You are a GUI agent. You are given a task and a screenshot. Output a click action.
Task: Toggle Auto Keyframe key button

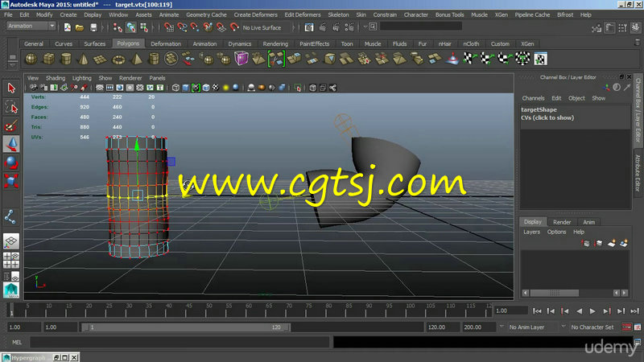click(627, 327)
